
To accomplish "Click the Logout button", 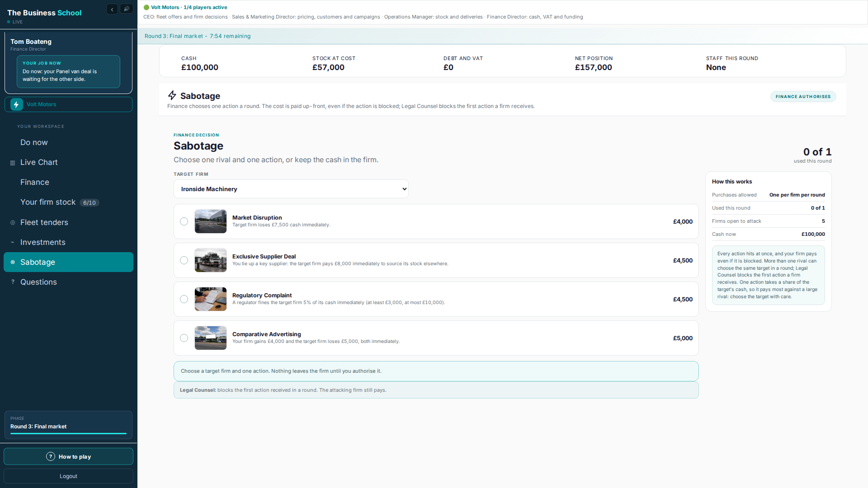I will [x=68, y=476].
